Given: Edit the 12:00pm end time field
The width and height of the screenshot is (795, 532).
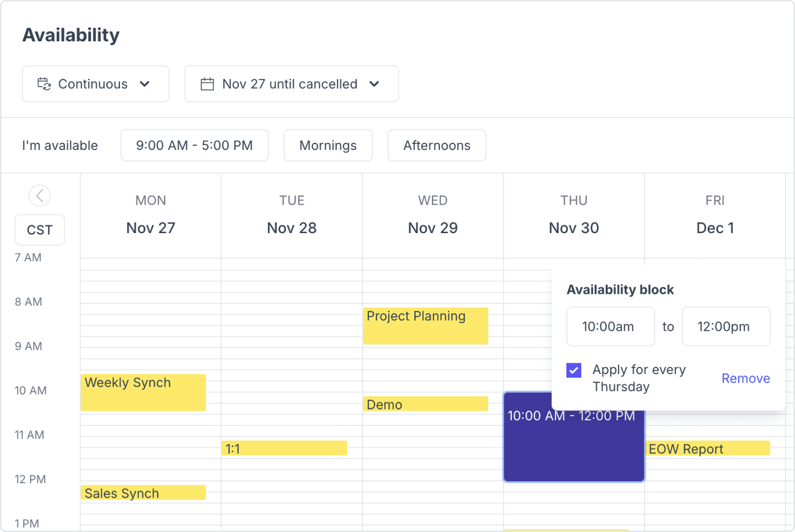Looking at the screenshot, I should point(726,326).
